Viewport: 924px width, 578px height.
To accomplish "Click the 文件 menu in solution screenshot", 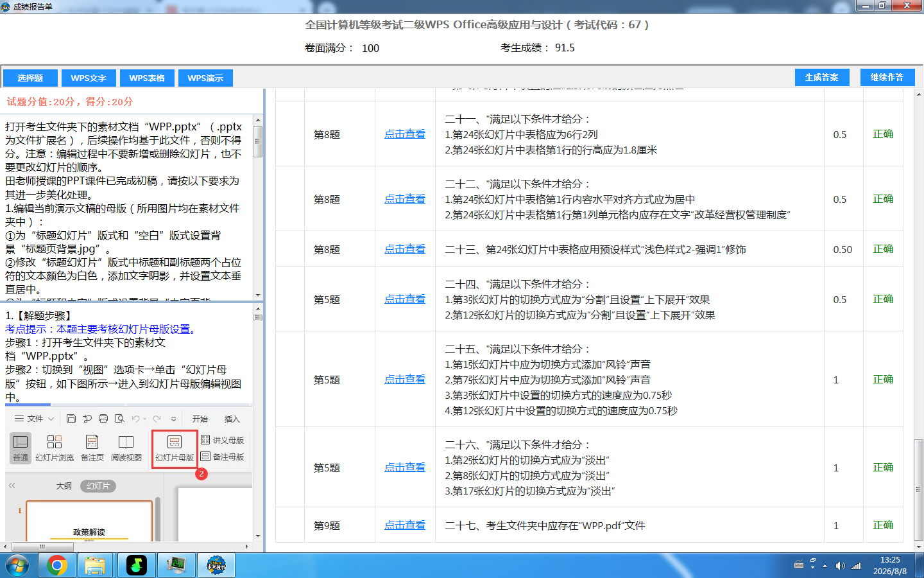I will click(x=34, y=419).
